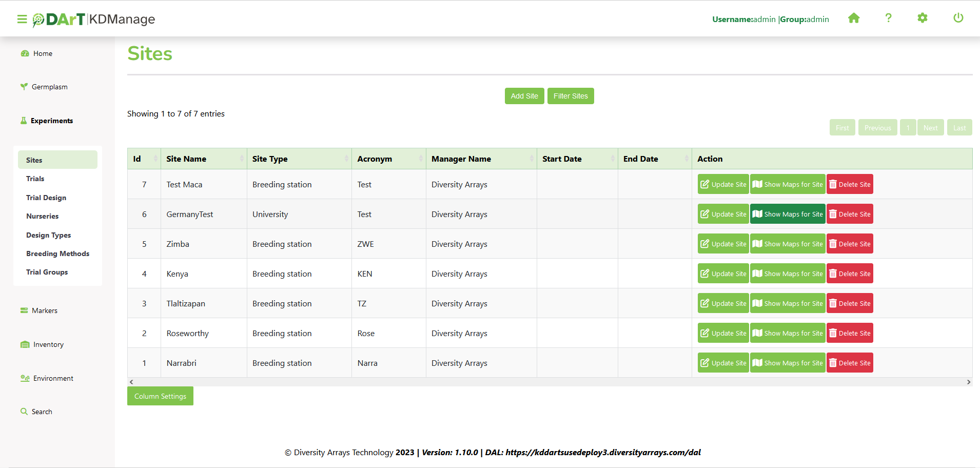Expand Germplasm menu in sidebar
Screen dimensions: 980x468
(49, 87)
